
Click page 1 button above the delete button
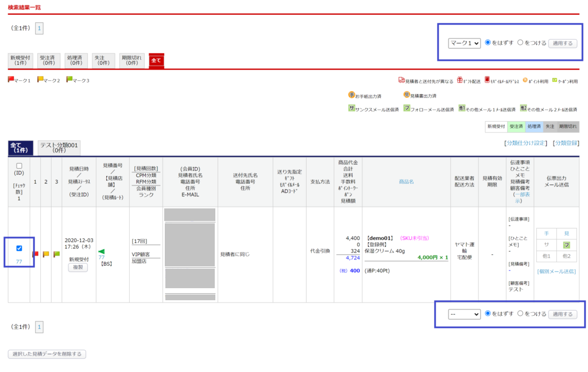[x=39, y=327]
